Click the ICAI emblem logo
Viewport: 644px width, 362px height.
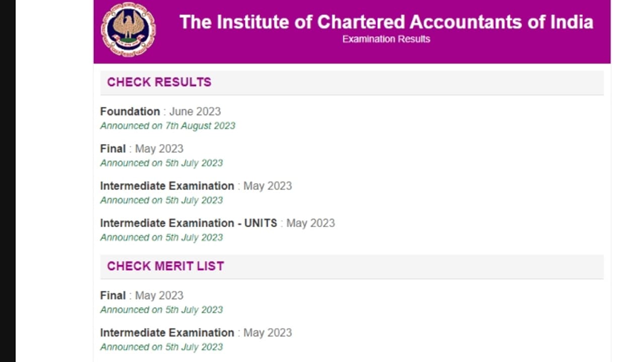coord(128,29)
